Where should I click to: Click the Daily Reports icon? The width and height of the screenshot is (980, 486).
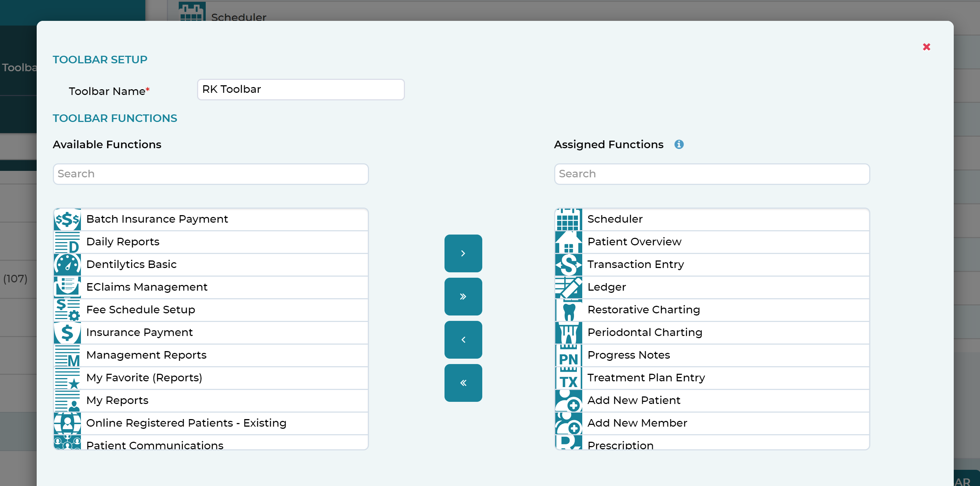coord(67,242)
